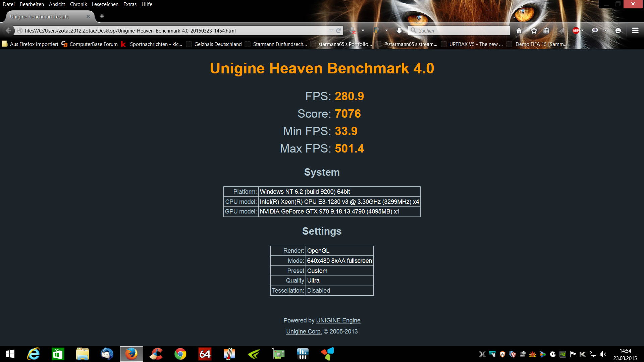Open the Firefox hamburger menu

[x=635, y=31]
